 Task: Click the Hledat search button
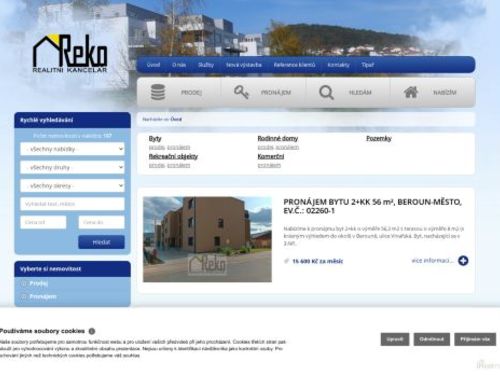[101, 242]
